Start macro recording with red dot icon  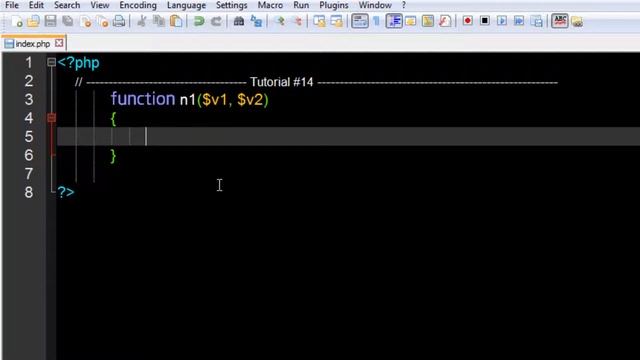pos(468,21)
